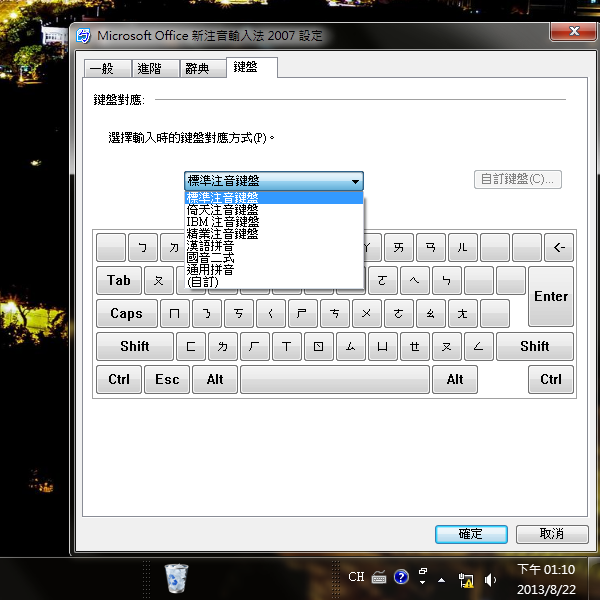Click the ㄅ key on the preview keyboard
Viewport: 600px width, 600px height.
coord(143,248)
